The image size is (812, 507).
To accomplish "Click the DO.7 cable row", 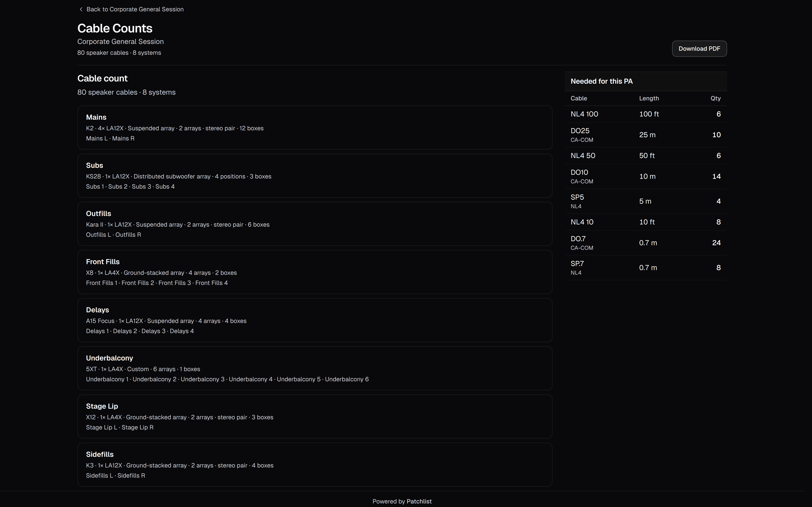I will coord(646,243).
